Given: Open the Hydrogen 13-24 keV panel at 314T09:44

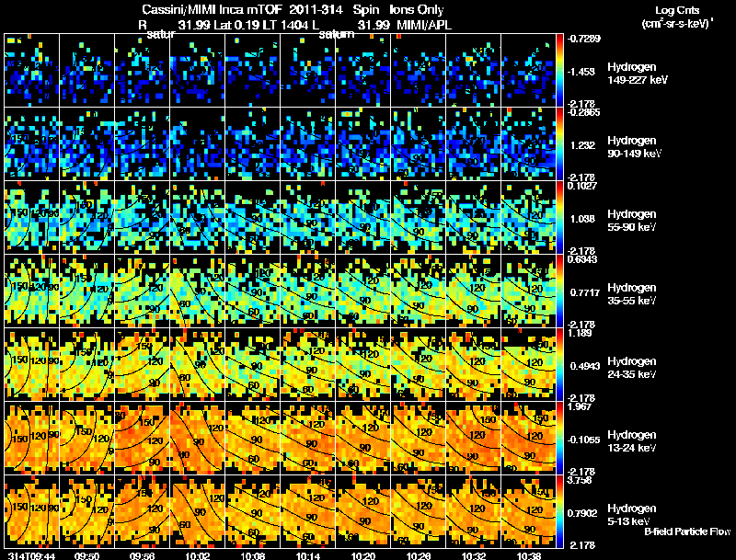Looking at the screenshot, I should (x=32, y=438).
